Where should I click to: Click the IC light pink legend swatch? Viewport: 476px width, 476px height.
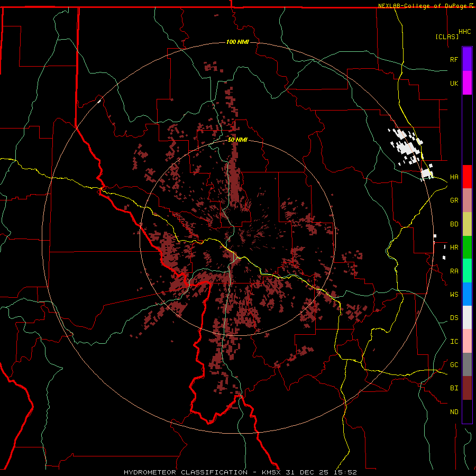pyautogui.click(x=467, y=341)
